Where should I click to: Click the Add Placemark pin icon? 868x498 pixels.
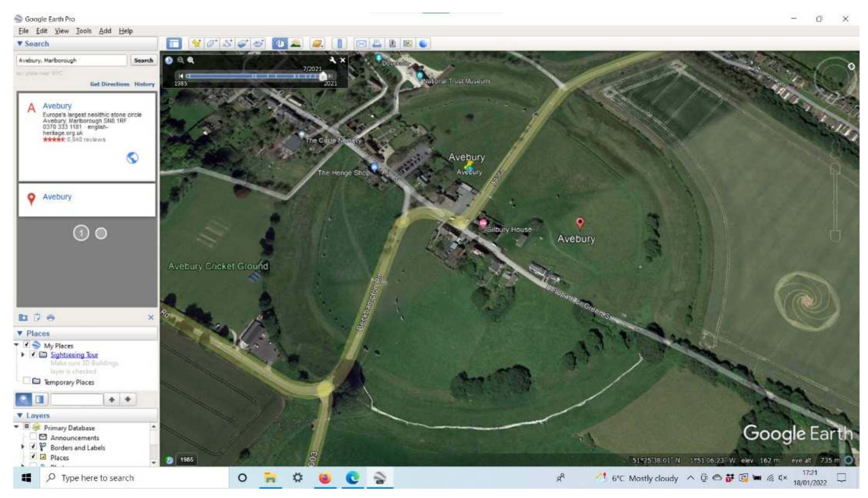[x=196, y=44]
